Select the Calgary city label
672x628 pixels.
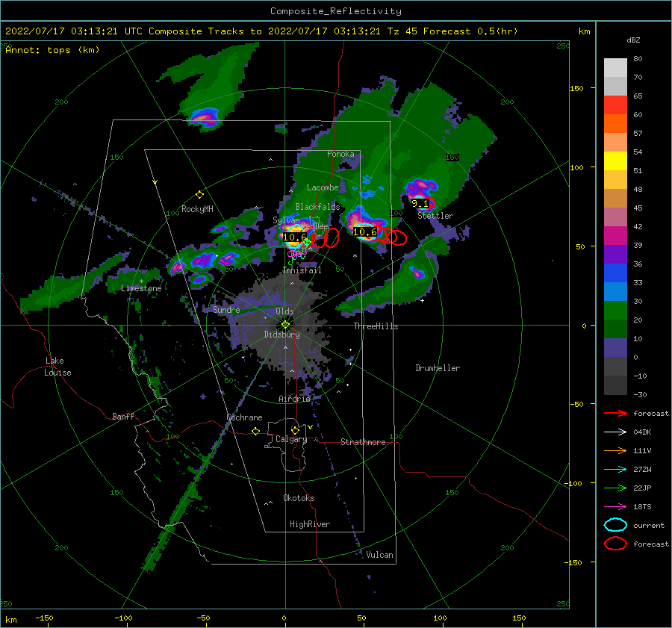click(291, 439)
